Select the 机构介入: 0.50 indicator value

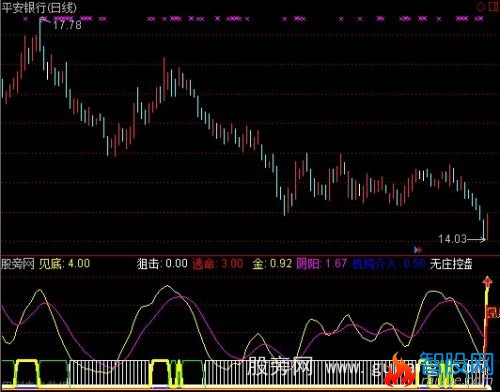click(x=389, y=264)
